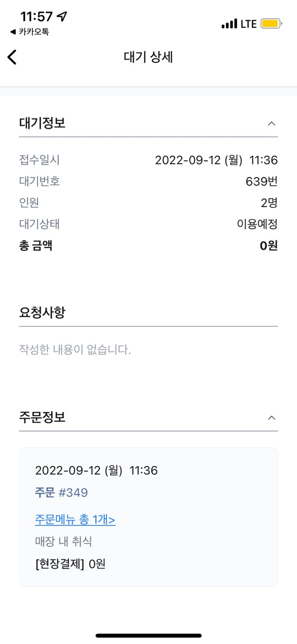Collapse the 대기정보 section chevron

(x=271, y=123)
